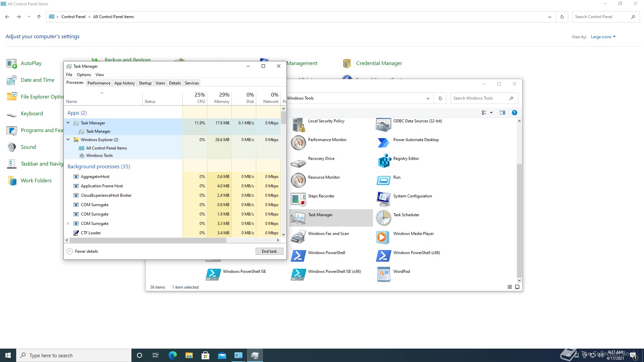Open Microsoft Edge from taskbar

(x=172, y=355)
